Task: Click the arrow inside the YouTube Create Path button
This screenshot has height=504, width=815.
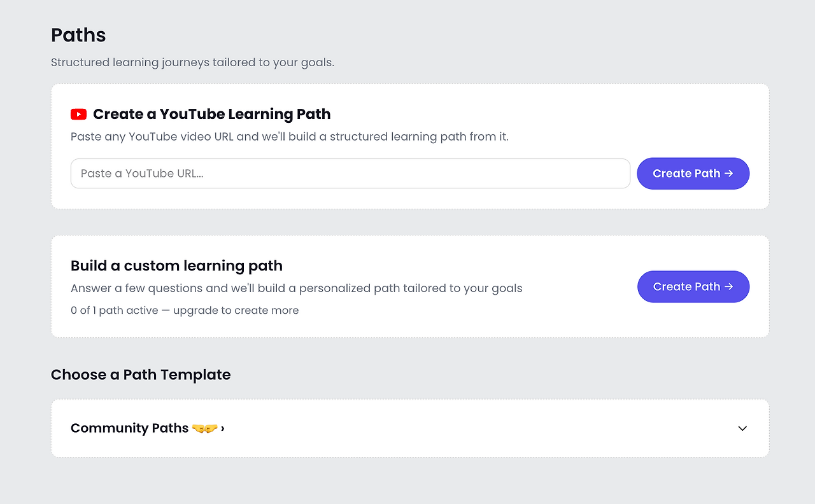Action: pyautogui.click(x=729, y=174)
